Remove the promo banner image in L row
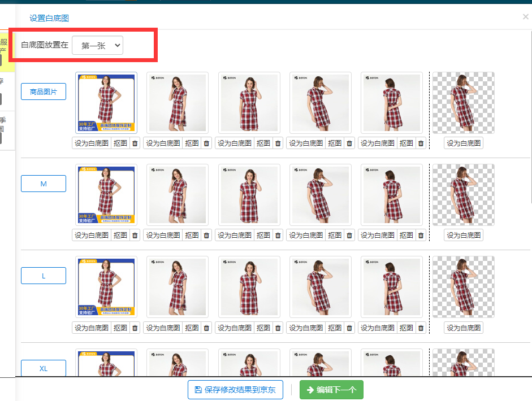 click(135, 328)
